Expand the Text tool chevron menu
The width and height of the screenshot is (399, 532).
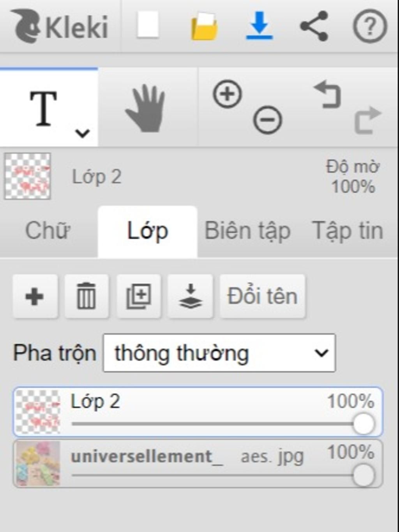point(83,133)
